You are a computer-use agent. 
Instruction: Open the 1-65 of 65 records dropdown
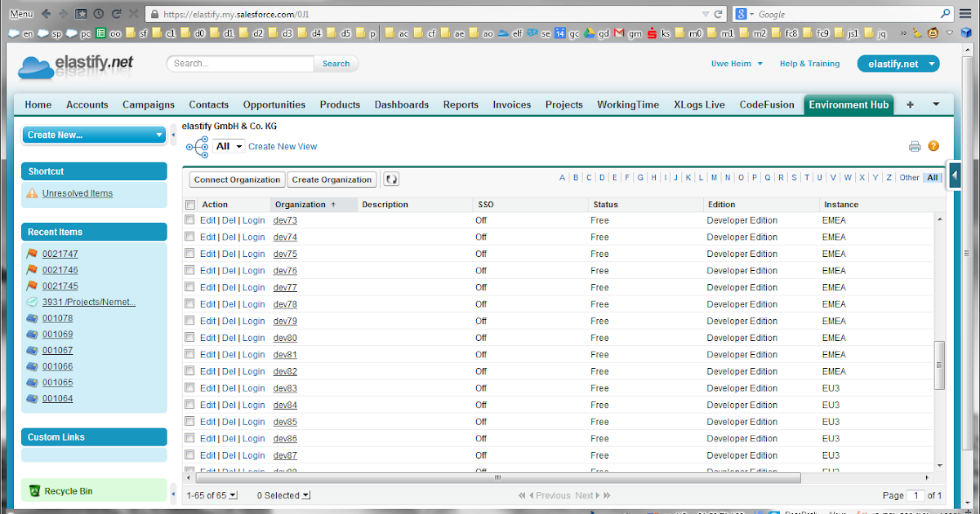[212, 495]
